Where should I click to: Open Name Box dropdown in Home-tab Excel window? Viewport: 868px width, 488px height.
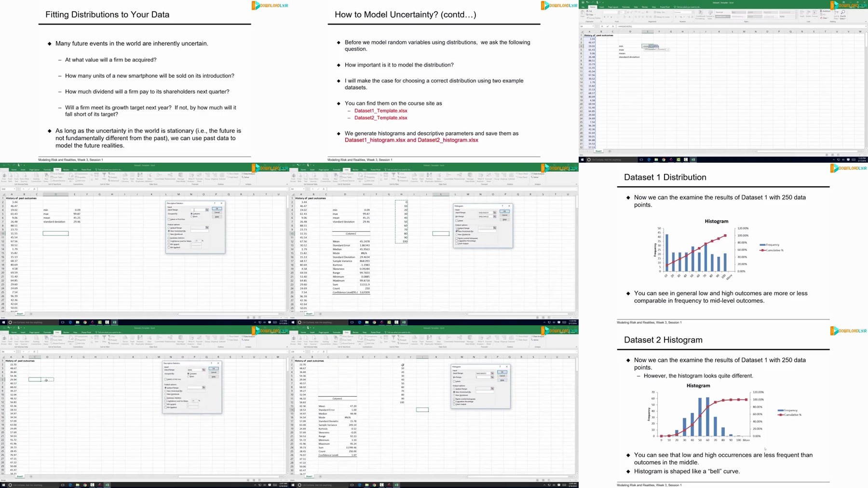pyautogui.click(x=593, y=26)
